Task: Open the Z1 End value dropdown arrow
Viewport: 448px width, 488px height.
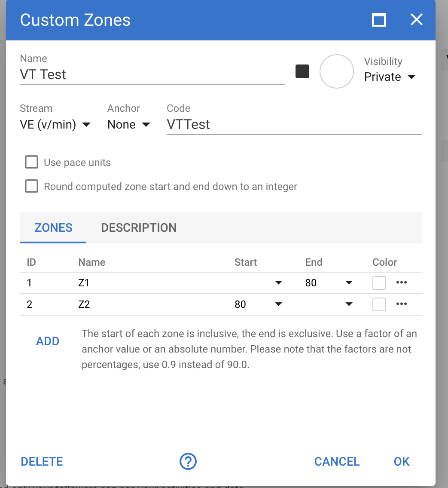Action: [x=349, y=283]
